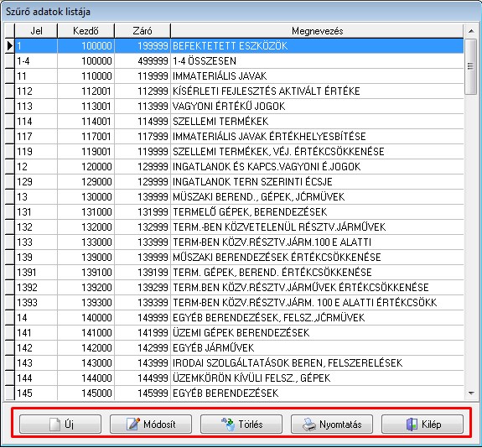
Task: Select ÜZEMI GÉPEK BERENDEZÉSEK row
Action: click(239, 332)
